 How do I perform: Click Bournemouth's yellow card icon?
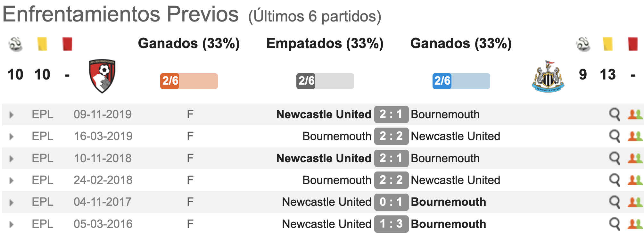[x=42, y=44]
